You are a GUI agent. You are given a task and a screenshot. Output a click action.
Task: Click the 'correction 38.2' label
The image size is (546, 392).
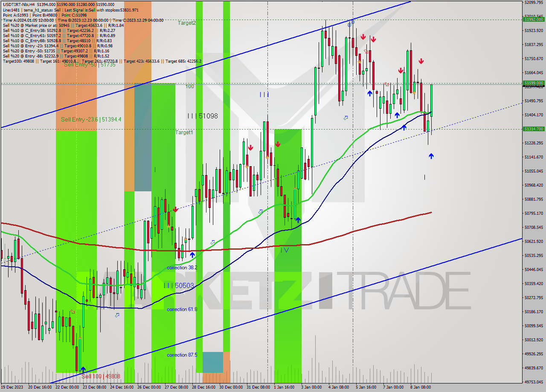coord(182,268)
